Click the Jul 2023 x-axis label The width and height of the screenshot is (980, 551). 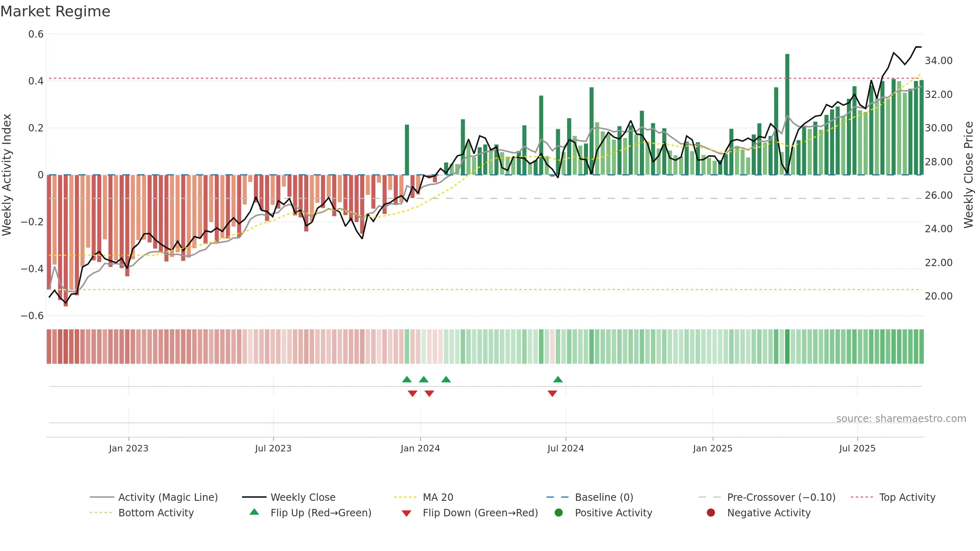[x=273, y=449]
